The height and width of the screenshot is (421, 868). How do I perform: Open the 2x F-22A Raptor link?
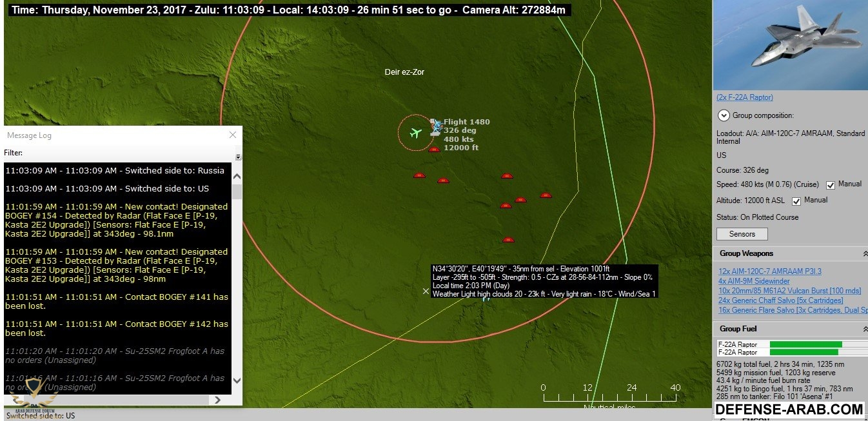[744, 97]
